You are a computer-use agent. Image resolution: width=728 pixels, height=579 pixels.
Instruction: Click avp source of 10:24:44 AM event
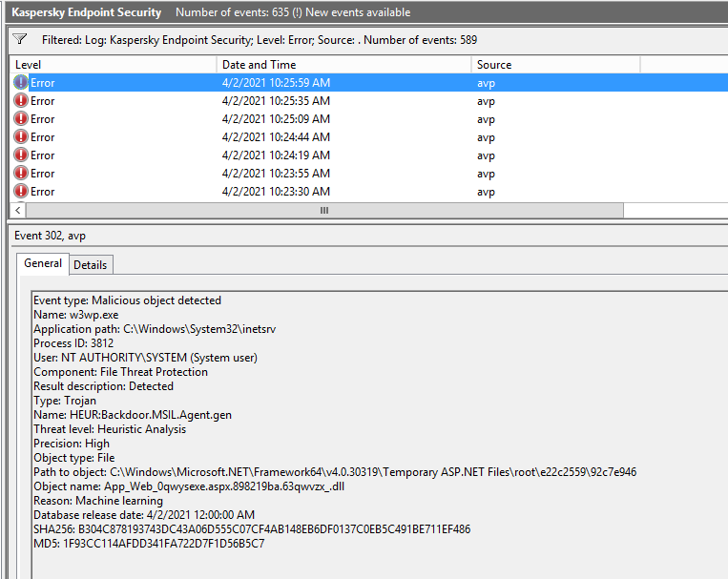486,138
